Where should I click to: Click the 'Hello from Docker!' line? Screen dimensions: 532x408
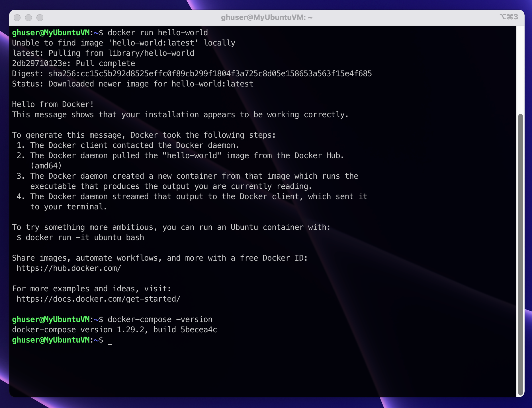53,104
